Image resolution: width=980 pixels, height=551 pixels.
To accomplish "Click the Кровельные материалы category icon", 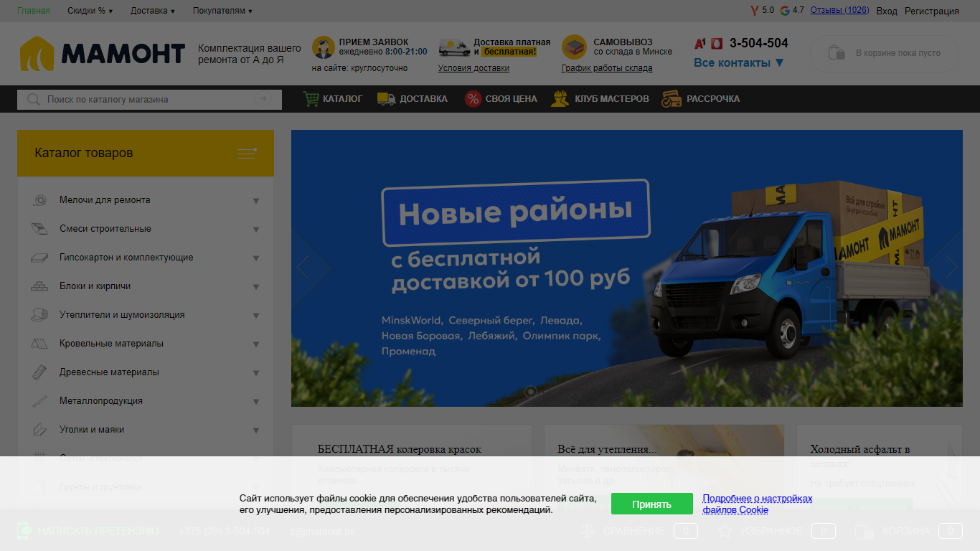I will click(39, 344).
